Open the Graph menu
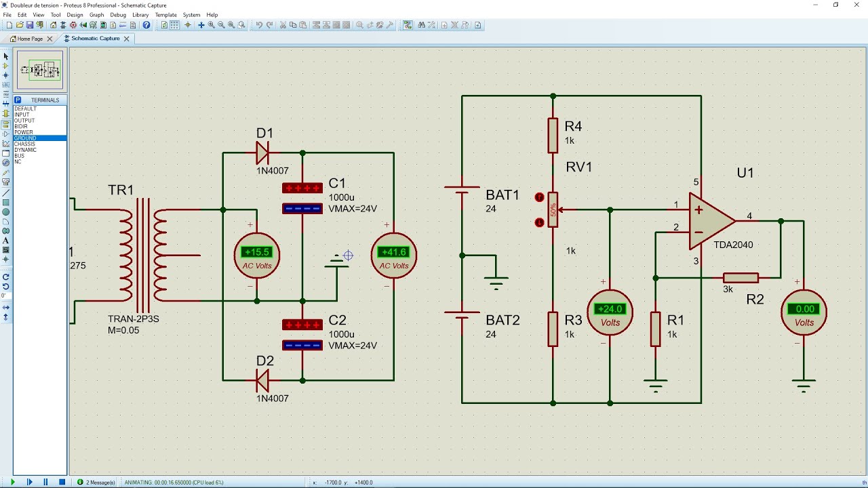 (x=97, y=15)
